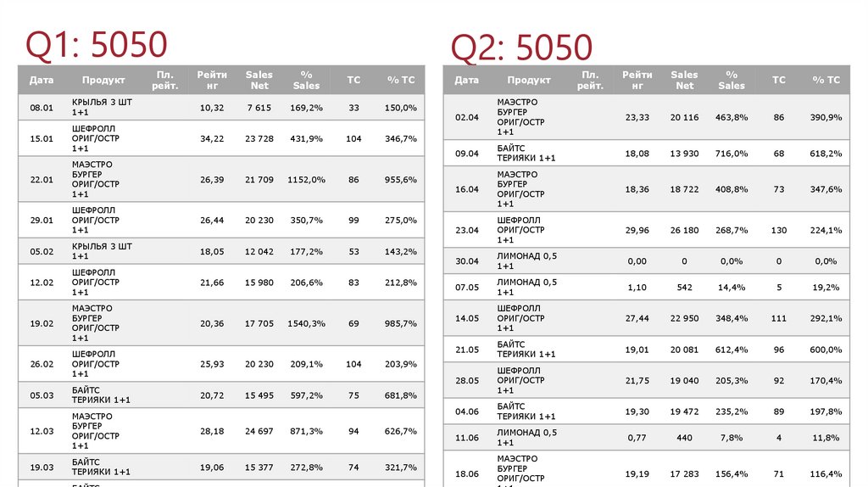Screen dimensions: 868x487
Task: Click the Q1: 5050 slide title
Action: coord(97,43)
